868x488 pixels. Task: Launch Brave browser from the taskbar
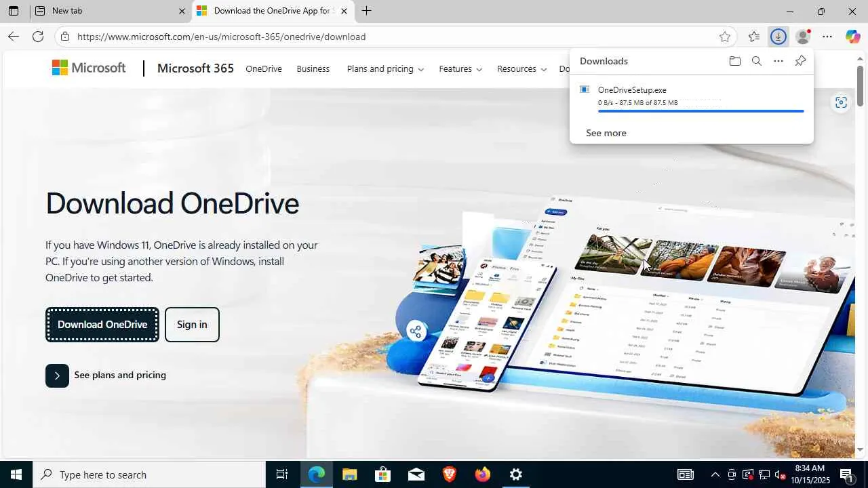pos(449,474)
